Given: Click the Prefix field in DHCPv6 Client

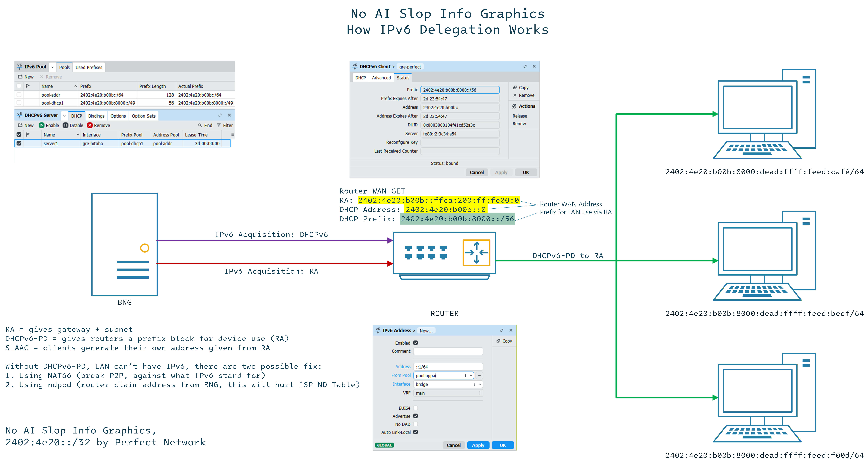Looking at the screenshot, I should click(460, 90).
